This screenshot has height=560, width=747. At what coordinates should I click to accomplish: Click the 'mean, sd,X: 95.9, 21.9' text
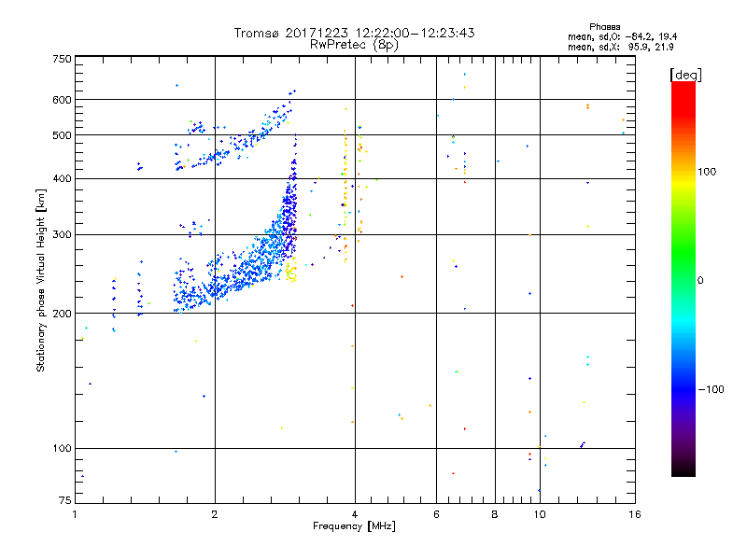coord(620,48)
